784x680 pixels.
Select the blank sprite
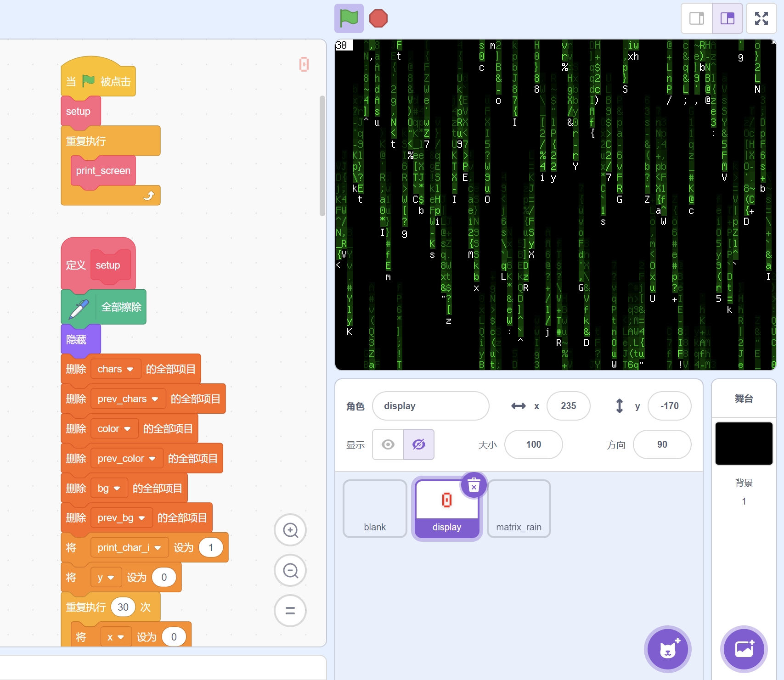(x=375, y=509)
